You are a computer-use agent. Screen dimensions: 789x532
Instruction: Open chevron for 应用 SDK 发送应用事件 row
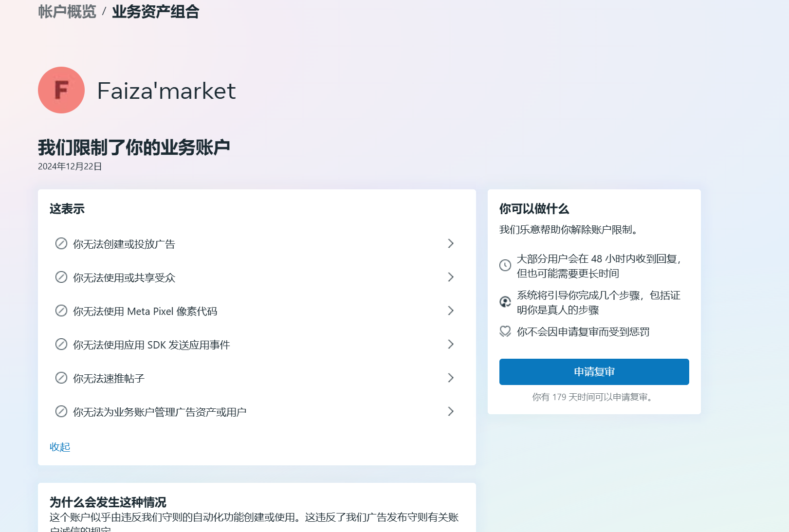(x=451, y=344)
